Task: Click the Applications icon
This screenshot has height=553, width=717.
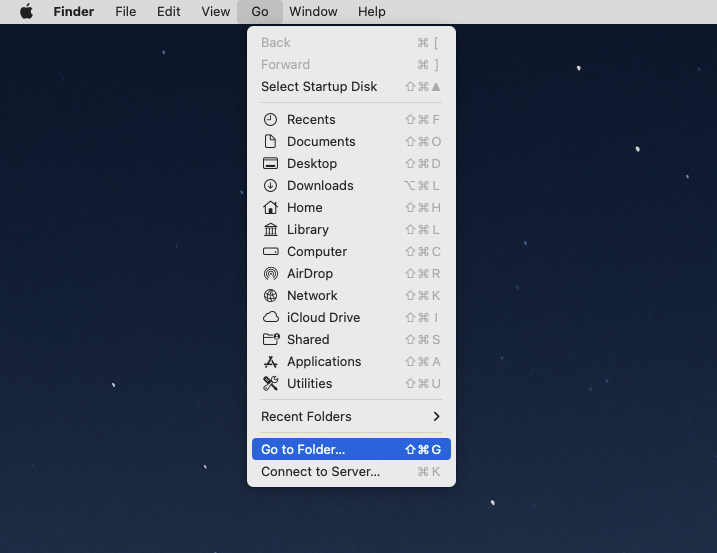Action: (x=270, y=361)
